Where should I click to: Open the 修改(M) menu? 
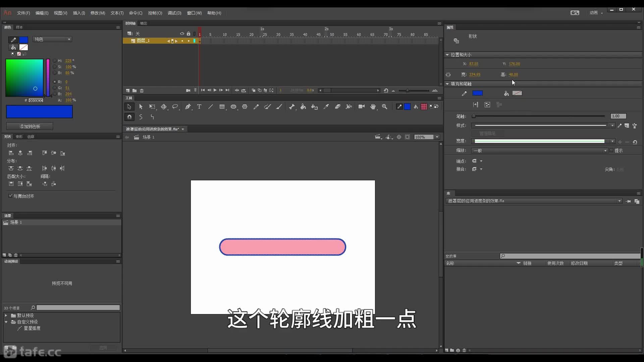coord(98,13)
